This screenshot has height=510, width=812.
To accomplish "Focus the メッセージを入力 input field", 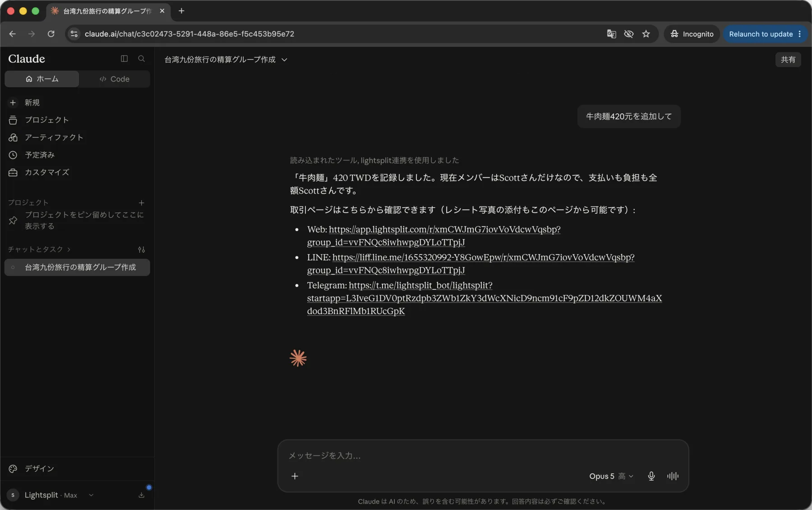I will (x=483, y=455).
